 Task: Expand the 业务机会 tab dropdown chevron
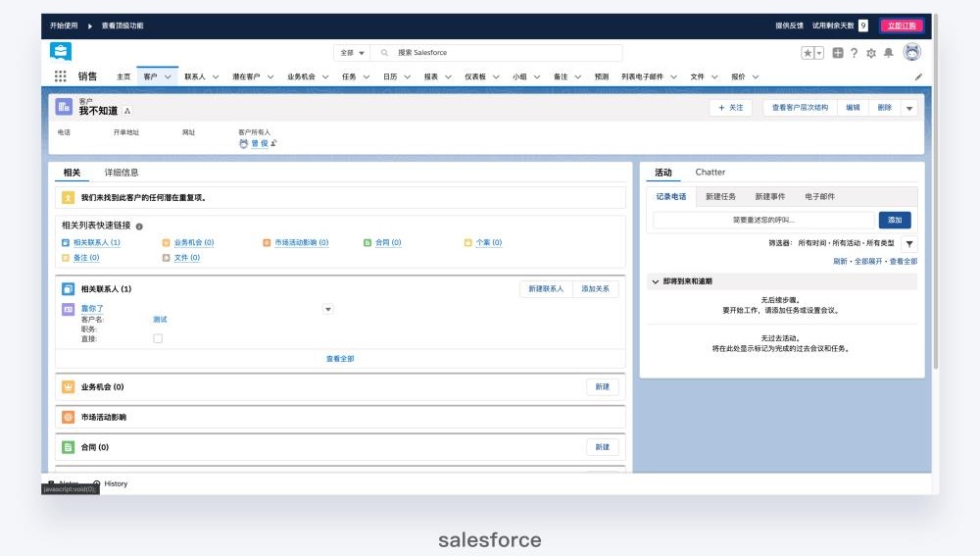tap(325, 76)
